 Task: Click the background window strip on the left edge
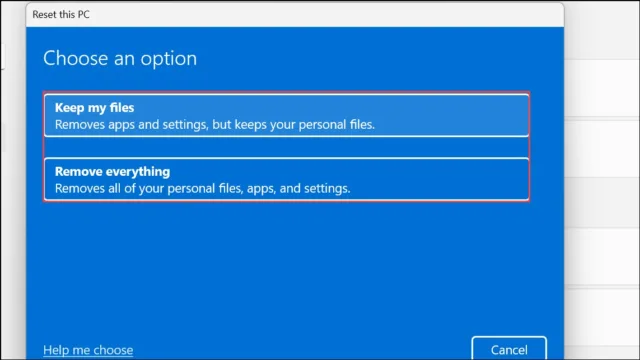pyautogui.click(x=12, y=180)
